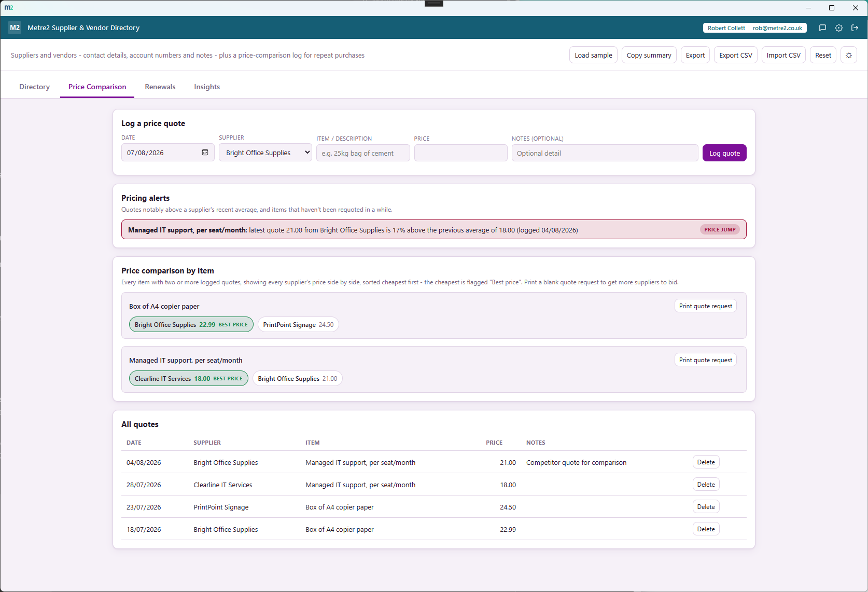868x592 pixels.
Task: Click the Log quote button
Action: 724,153
